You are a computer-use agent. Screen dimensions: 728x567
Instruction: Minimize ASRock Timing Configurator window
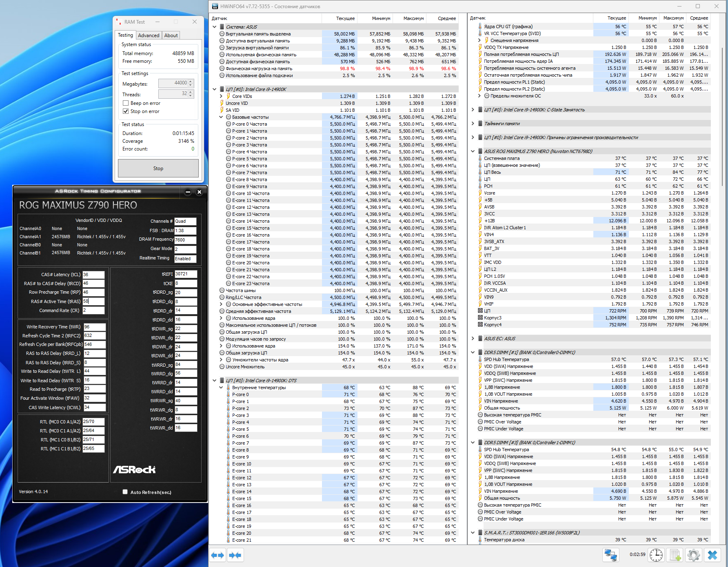tap(188, 192)
